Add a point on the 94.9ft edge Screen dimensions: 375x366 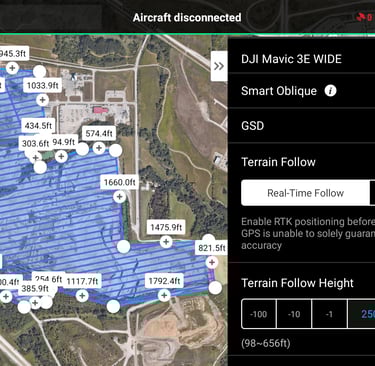(61, 156)
